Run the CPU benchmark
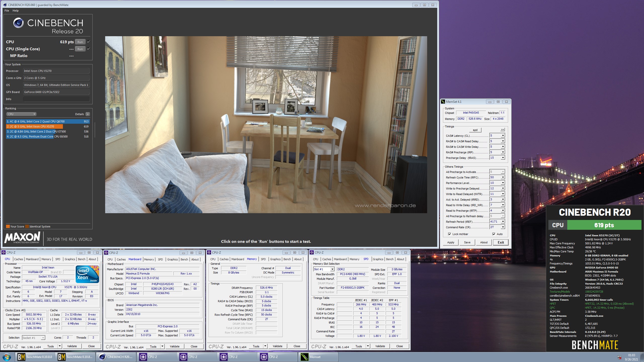Image resolution: width=644 pixels, height=362 pixels. pos(80,42)
